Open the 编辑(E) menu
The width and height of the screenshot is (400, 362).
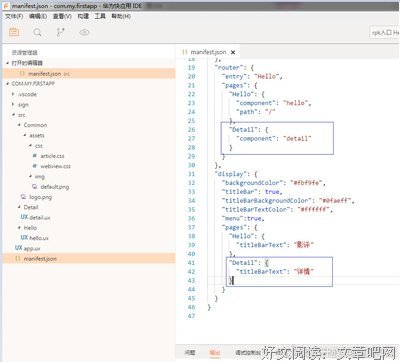tap(38, 16)
